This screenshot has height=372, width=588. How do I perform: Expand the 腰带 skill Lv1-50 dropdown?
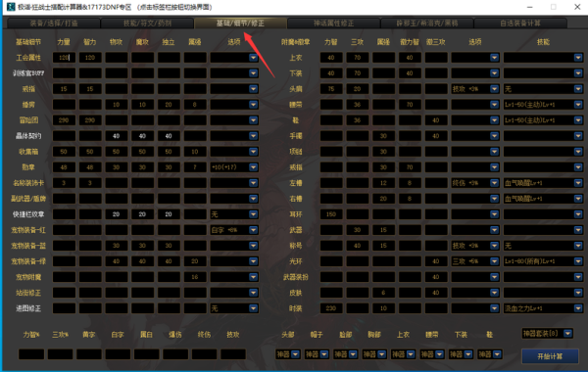(543, 105)
